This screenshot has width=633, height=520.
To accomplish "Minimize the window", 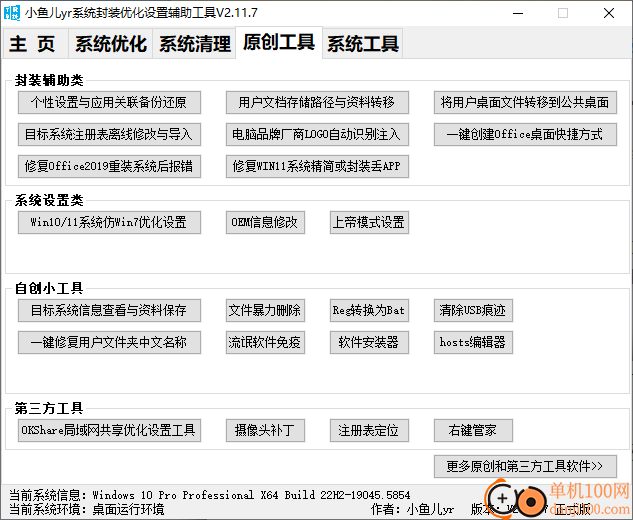I will click(x=518, y=13).
